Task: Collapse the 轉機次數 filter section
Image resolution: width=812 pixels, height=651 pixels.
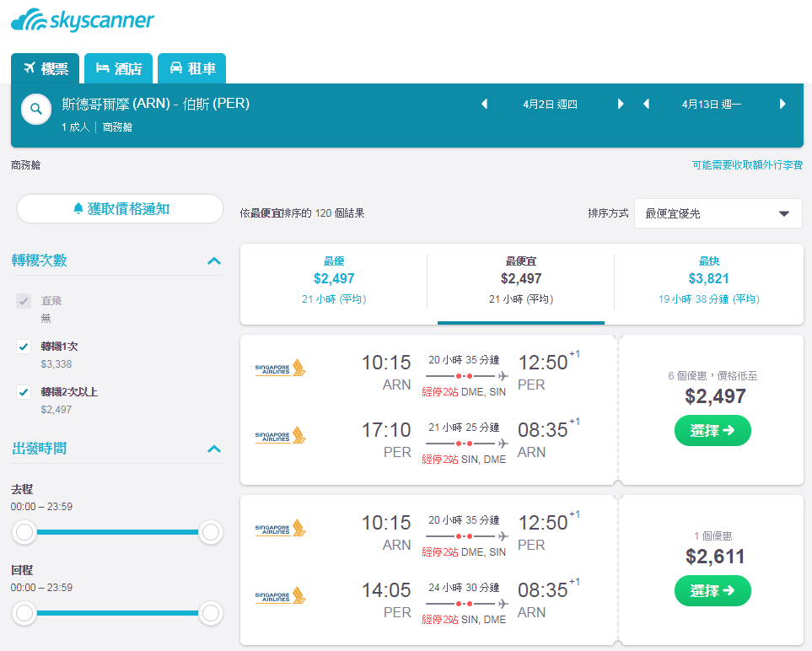Action: (x=214, y=261)
